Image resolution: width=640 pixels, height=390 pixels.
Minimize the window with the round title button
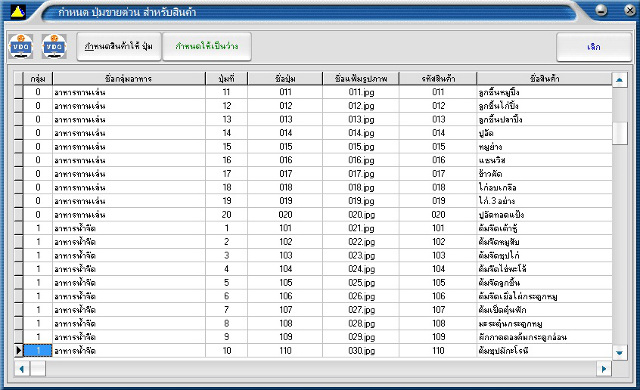pyautogui.click(x=601, y=10)
